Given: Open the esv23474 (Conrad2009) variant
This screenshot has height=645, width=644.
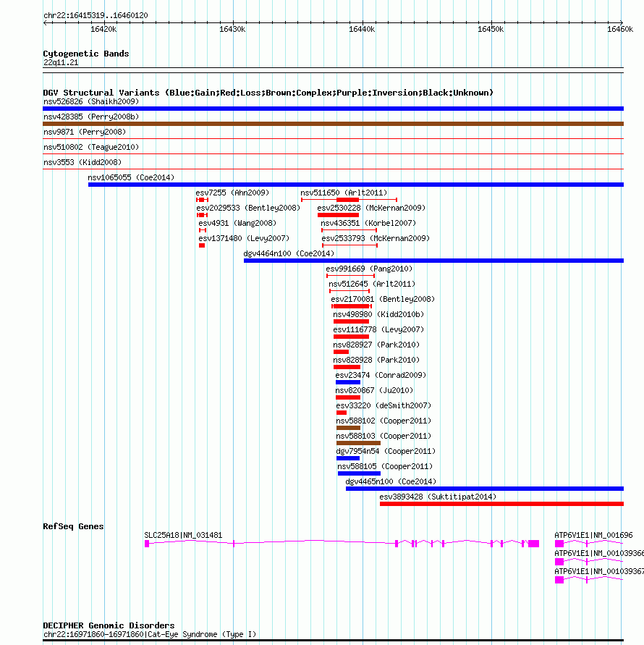Looking at the screenshot, I should click(381, 376).
